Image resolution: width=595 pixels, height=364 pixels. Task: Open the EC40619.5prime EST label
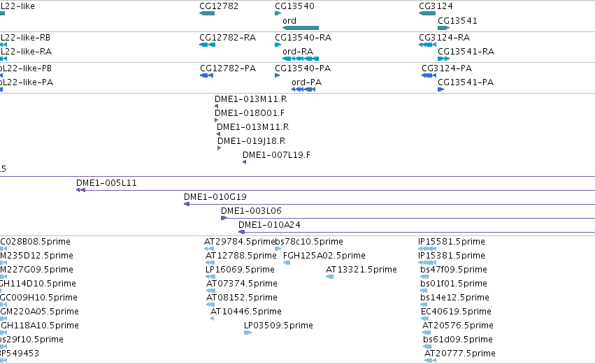coord(456,312)
